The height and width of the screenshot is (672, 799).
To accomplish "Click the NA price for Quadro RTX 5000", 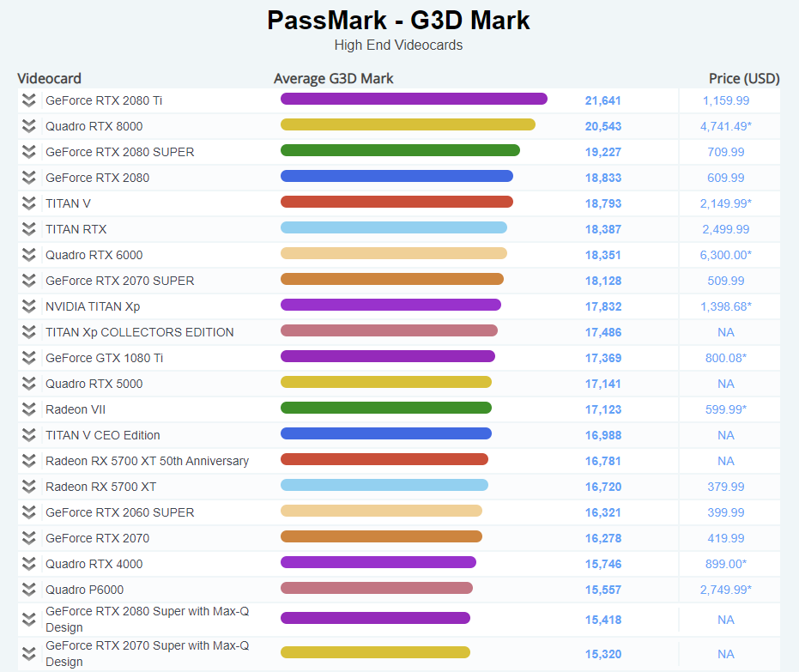I will point(726,384).
